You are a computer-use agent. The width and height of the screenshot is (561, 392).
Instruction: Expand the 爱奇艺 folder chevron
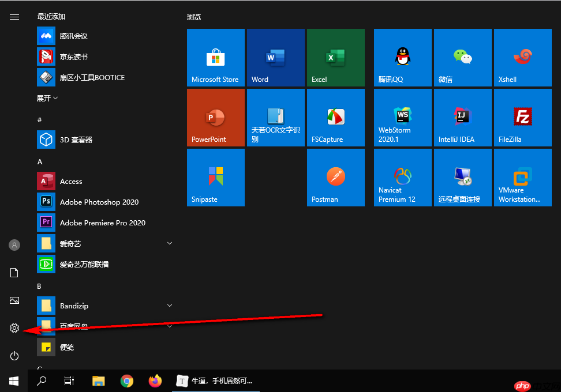(x=170, y=244)
